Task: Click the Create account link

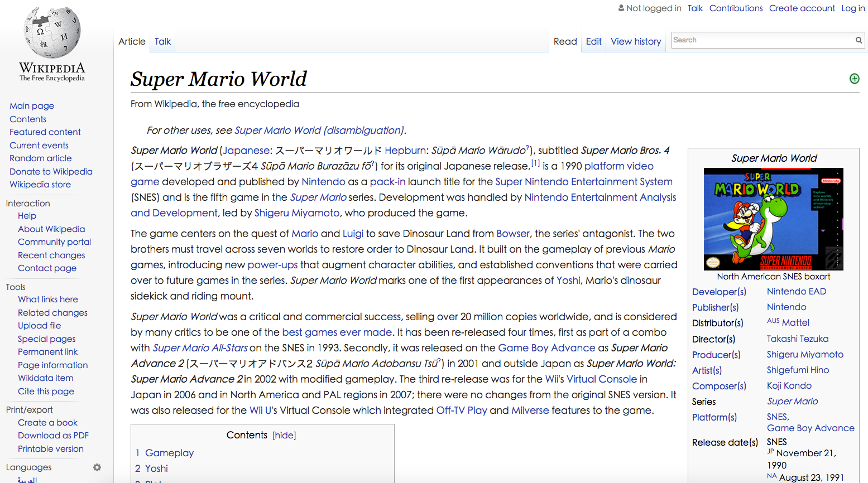Action: pos(802,8)
